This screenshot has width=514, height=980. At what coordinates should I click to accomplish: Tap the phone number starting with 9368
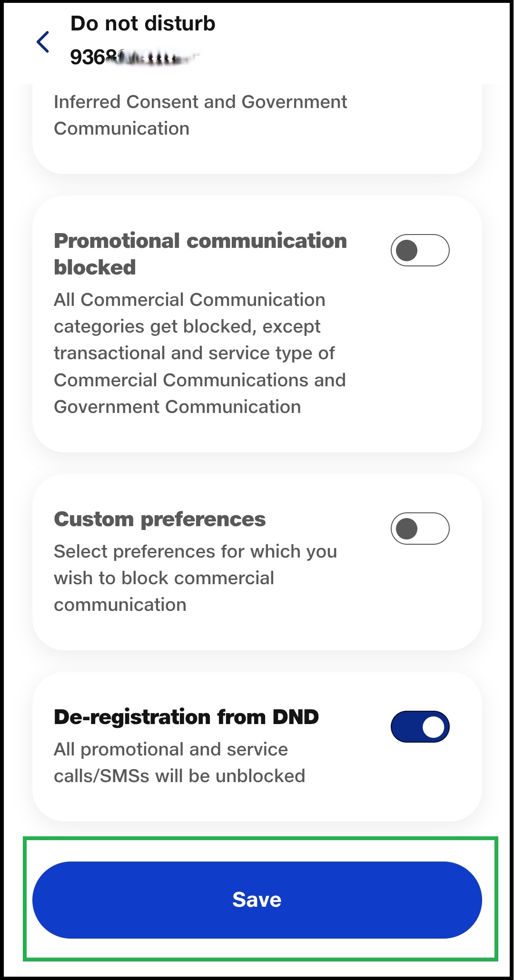pos(133,58)
